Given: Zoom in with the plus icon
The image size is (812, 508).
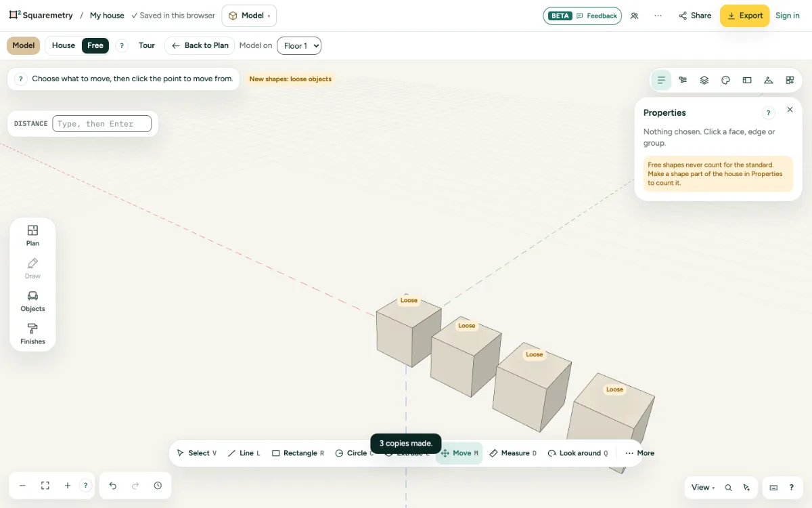Looking at the screenshot, I should [68, 486].
